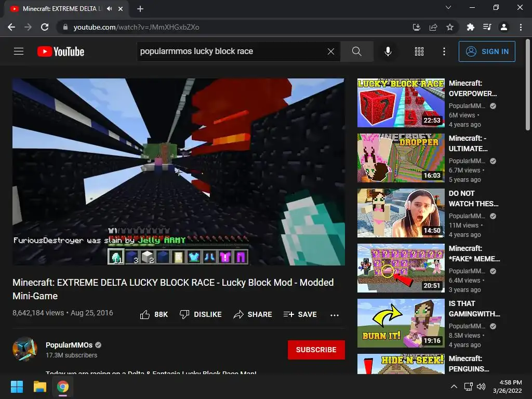Clear the search box with the X
Viewport: 532px width, 399px height.
click(331, 51)
